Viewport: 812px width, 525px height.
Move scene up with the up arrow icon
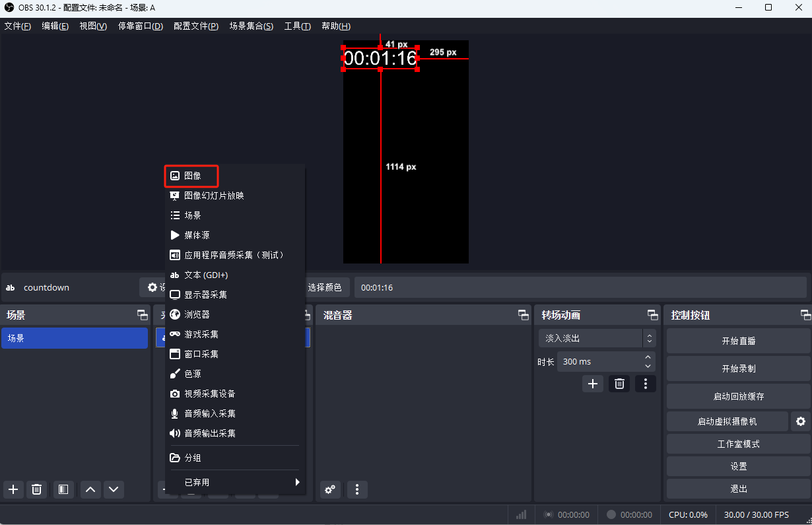(90, 489)
